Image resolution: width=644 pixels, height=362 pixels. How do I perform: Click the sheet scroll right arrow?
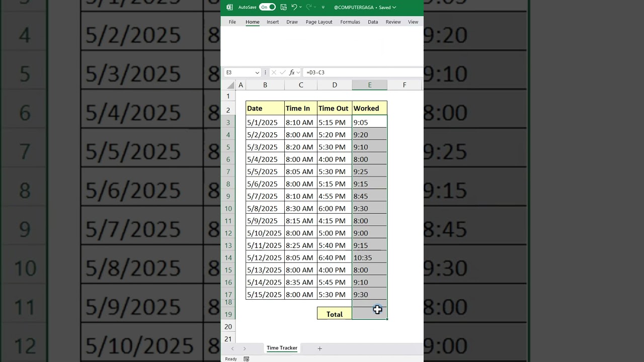pyautogui.click(x=245, y=348)
